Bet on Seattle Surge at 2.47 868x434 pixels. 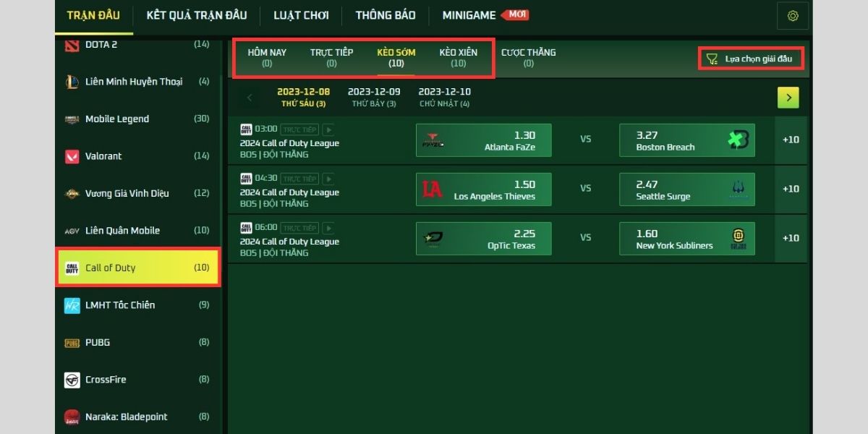pyautogui.click(x=687, y=190)
